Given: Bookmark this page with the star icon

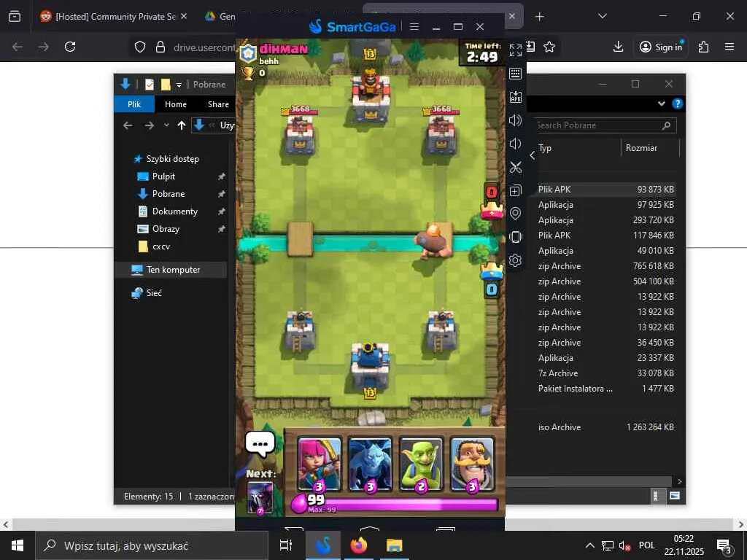Looking at the screenshot, I should tap(549, 47).
